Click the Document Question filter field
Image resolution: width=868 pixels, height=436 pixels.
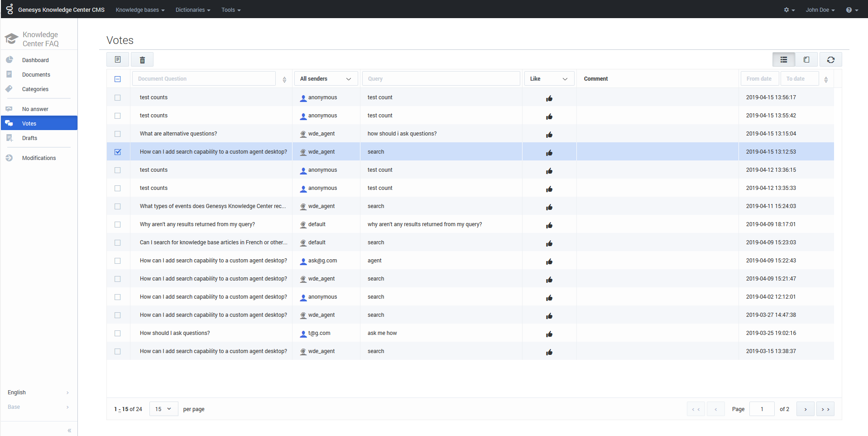[204, 79]
